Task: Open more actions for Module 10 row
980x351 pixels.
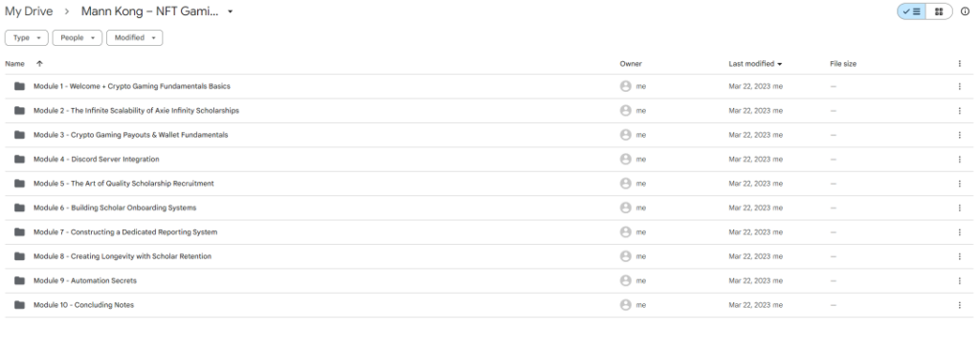Action: (x=959, y=305)
